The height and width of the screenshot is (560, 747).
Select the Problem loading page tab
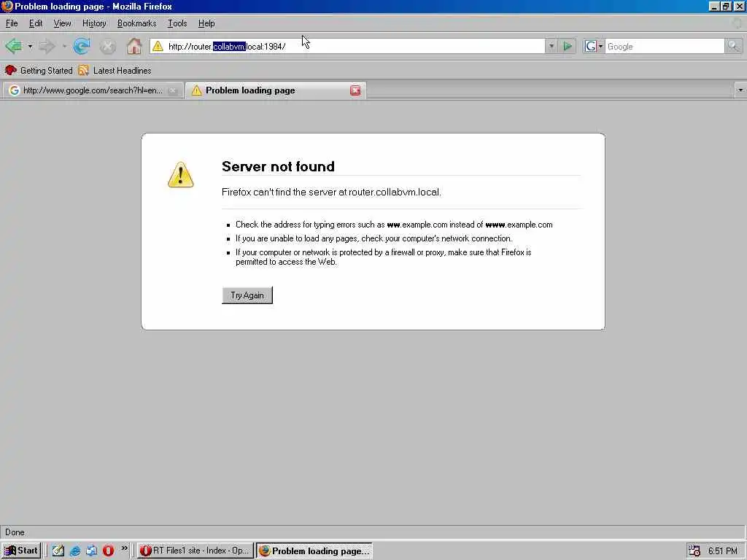[275, 90]
